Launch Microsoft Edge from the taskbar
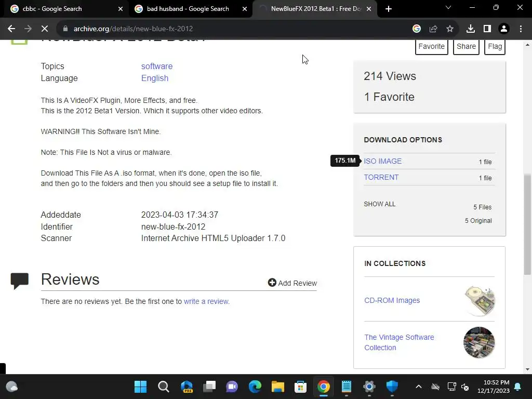 255,387
